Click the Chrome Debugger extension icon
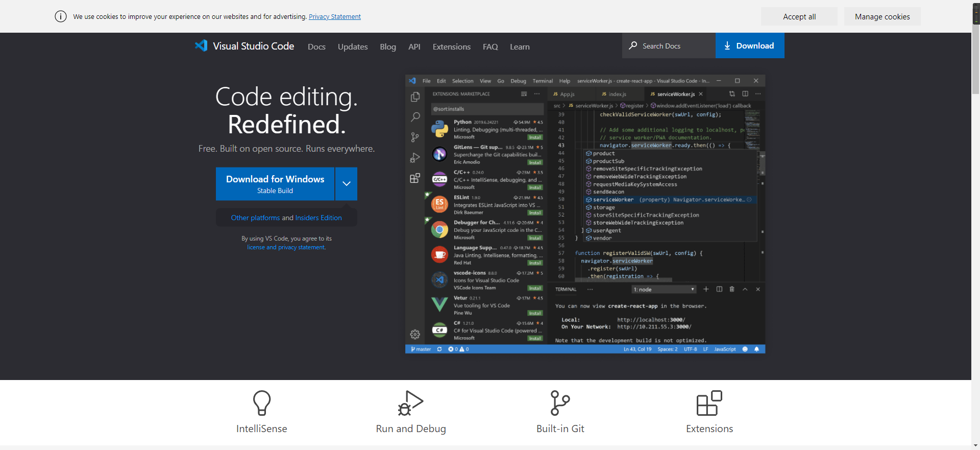Viewport: 980px width, 450px height. (x=439, y=230)
